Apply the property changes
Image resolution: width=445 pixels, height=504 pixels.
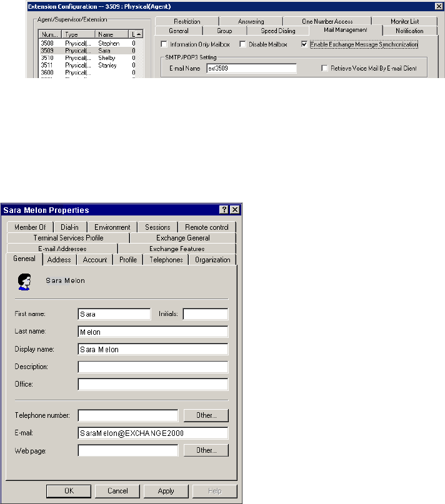click(166, 491)
